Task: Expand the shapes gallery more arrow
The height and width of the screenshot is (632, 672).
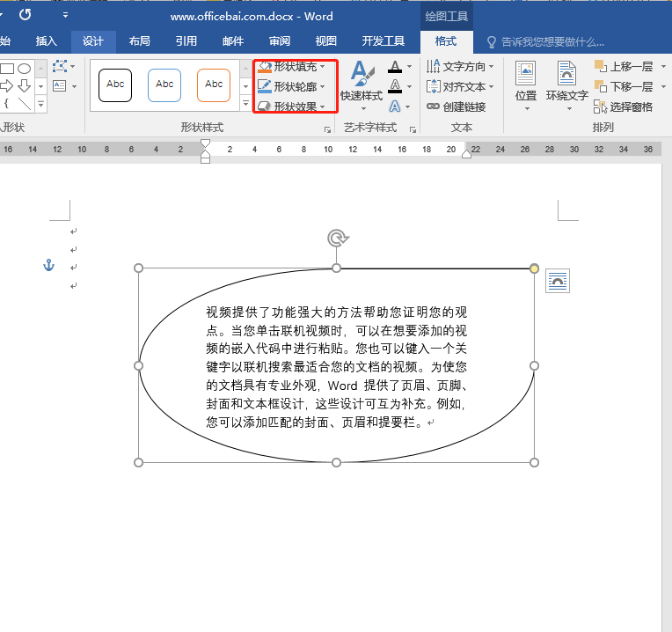Action: [x=40, y=104]
